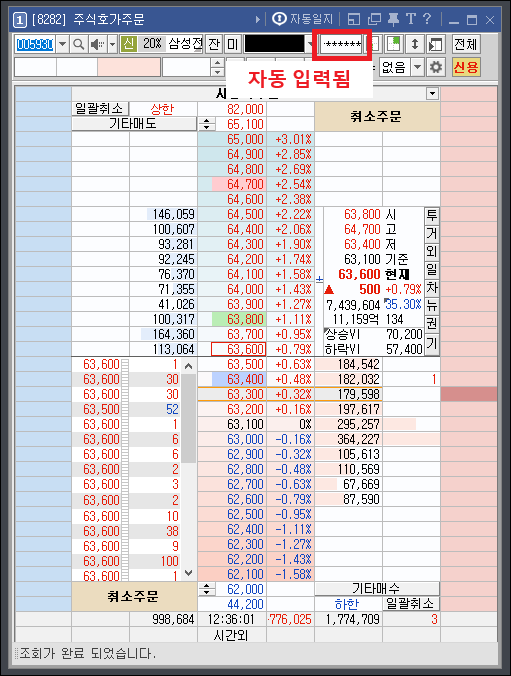The image size is (511, 676).
Task: Click the window layout icon in title bar
Action: pyautogui.click(x=354, y=19)
